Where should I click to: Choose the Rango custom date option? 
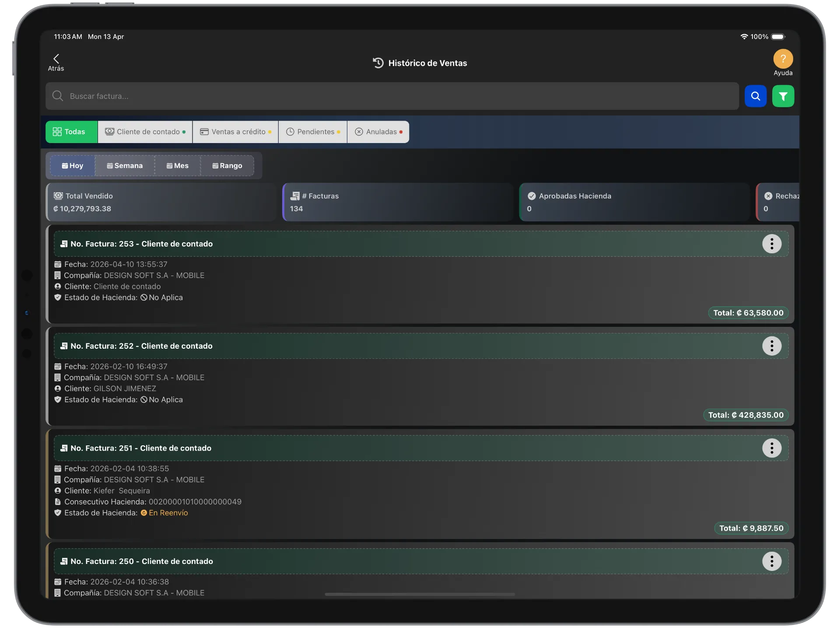coord(227,166)
